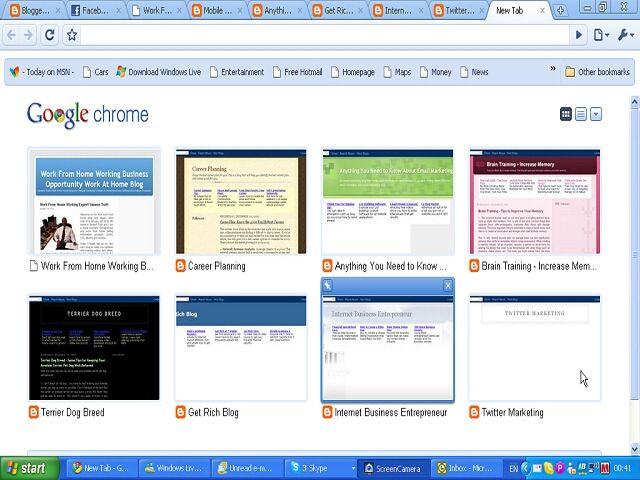The width and height of the screenshot is (640, 480).
Task: Click the back navigation arrow
Action: coord(12,35)
